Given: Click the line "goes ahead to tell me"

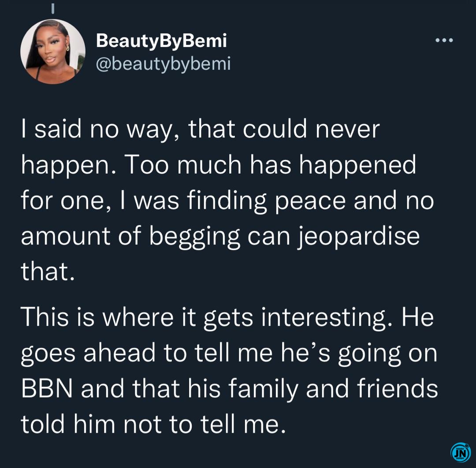Looking at the screenshot, I should click(x=229, y=353).
